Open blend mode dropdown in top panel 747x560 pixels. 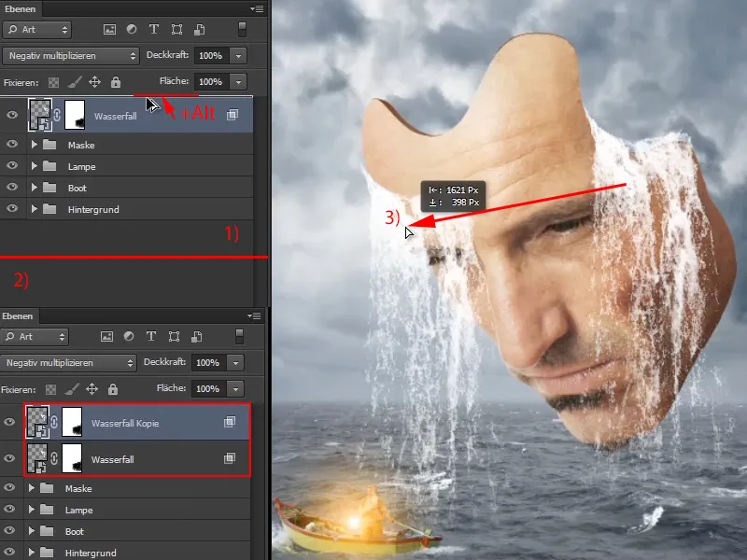[x=71, y=56]
